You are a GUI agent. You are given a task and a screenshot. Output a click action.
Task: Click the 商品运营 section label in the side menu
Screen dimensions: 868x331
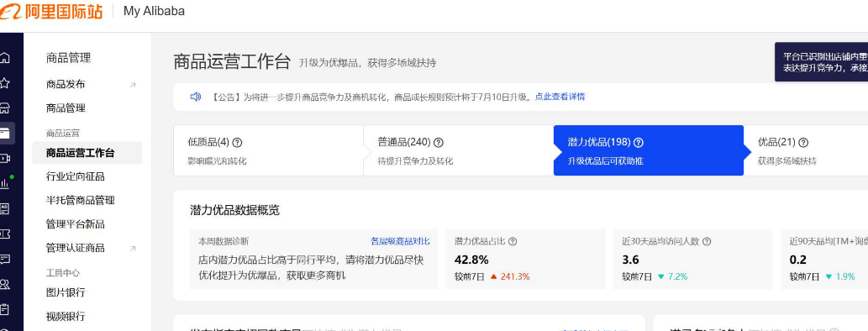[62, 134]
